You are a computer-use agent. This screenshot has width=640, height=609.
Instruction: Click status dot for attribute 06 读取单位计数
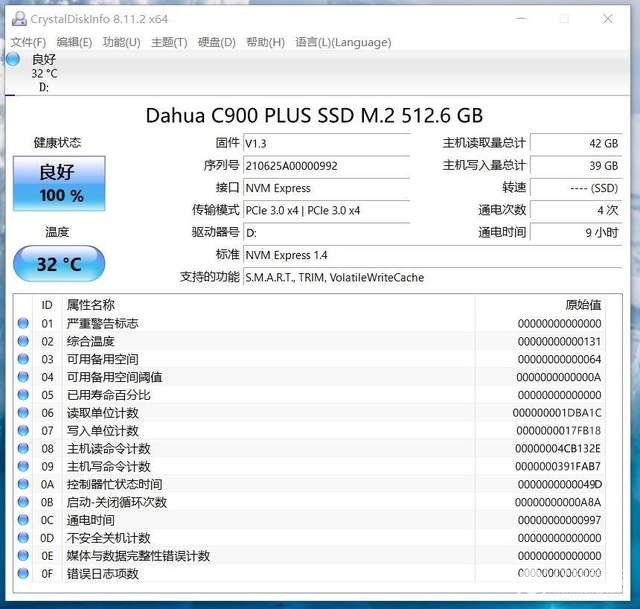23,413
